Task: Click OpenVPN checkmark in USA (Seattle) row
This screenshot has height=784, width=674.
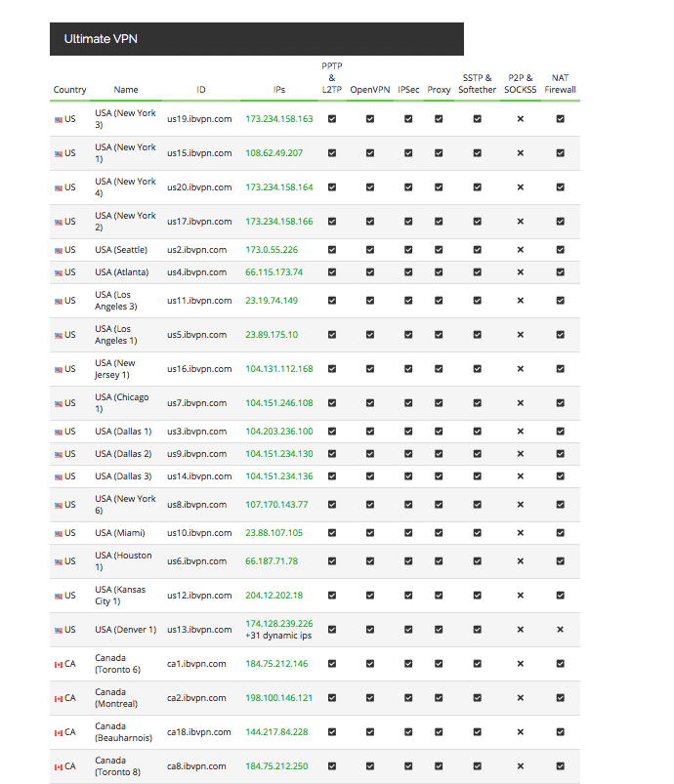Action: (x=370, y=250)
